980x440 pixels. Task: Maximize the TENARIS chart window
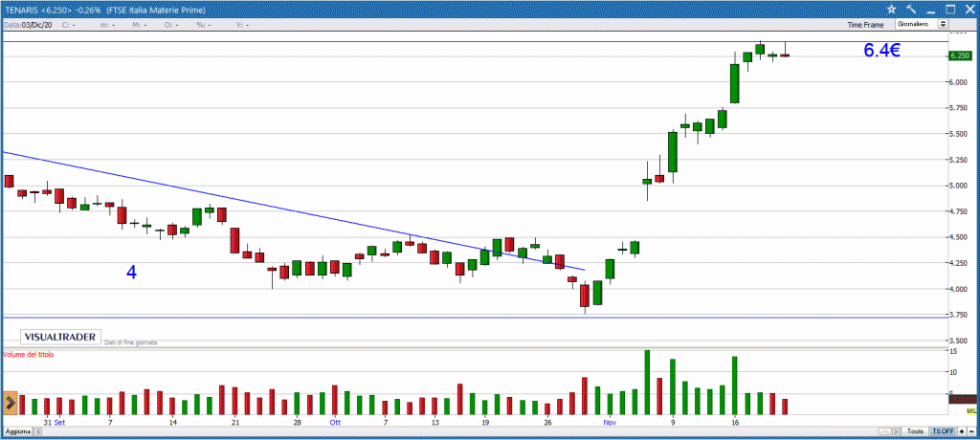coord(950,9)
